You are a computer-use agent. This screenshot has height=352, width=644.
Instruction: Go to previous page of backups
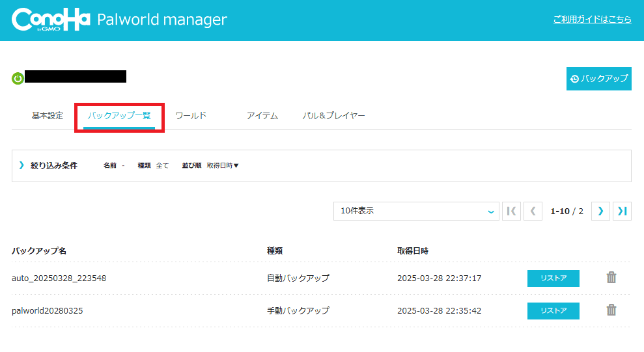coord(533,211)
